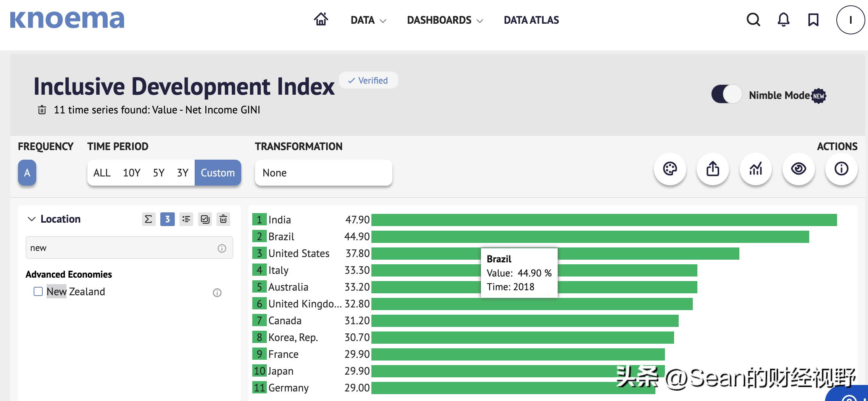This screenshot has height=401, width=868.
Task: Collapse the Location section chevron
Action: coord(32,219)
